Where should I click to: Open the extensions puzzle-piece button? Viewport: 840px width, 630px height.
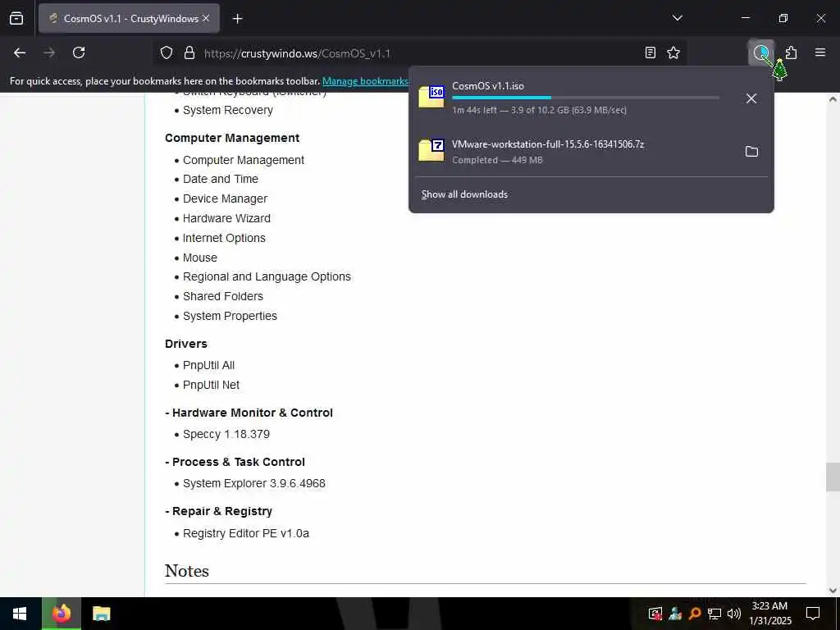(792, 52)
